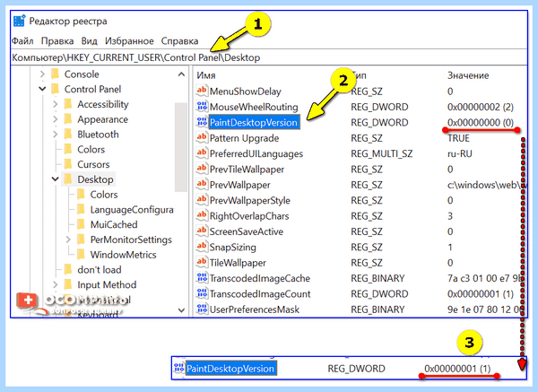
Task: Select the Colors subkey under Desktop
Action: click(x=104, y=195)
